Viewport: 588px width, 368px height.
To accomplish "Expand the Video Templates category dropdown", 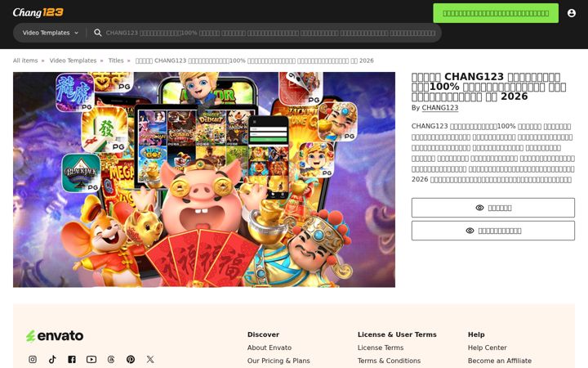I will (x=50, y=33).
